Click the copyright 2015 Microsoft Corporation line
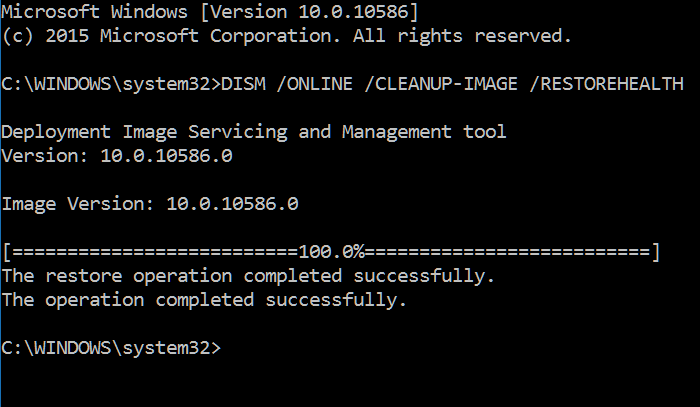The width and height of the screenshot is (700, 407). point(286,36)
